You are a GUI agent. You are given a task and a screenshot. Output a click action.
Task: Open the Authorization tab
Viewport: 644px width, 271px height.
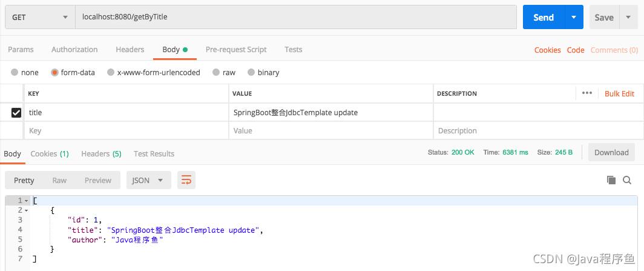(x=74, y=49)
